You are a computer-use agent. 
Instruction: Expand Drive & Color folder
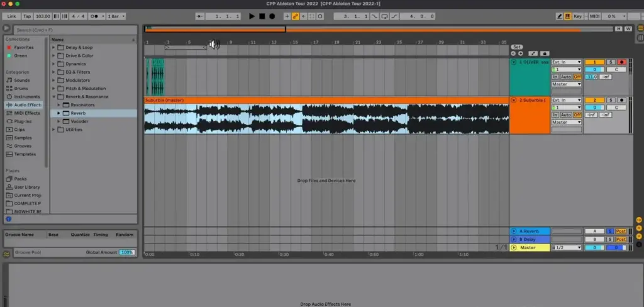point(53,55)
